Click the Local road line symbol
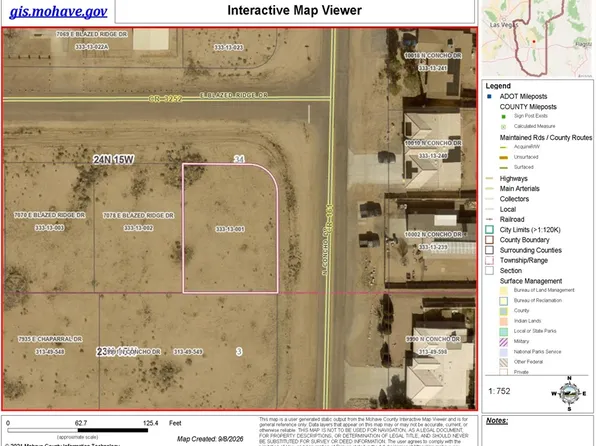This screenshot has height=446, width=596. pos(490,209)
